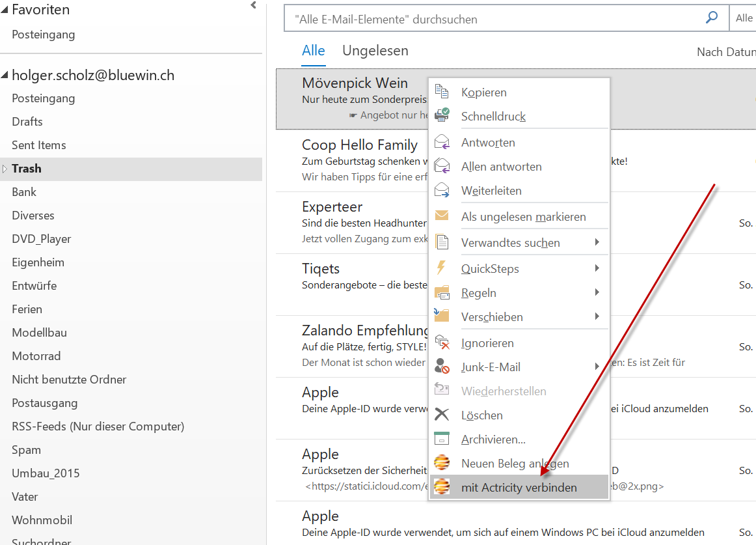Open the Nach Datum sort dropdown
This screenshot has height=545, width=756.
pos(726,52)
